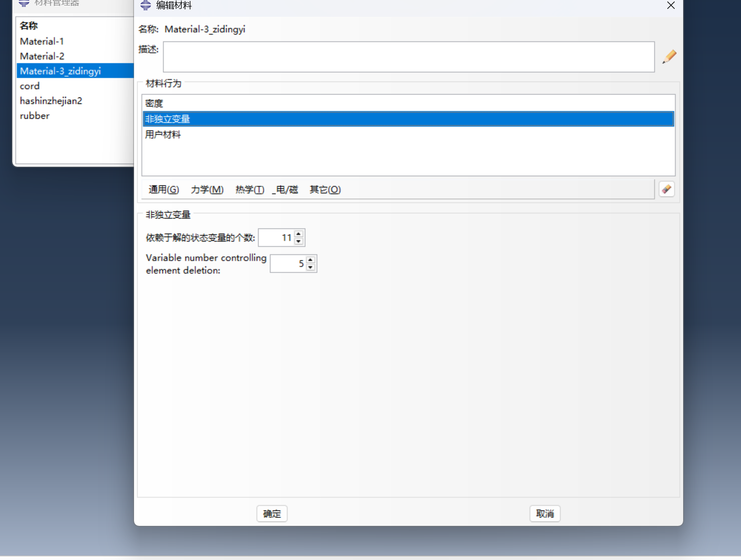
Task: Open the 其它(O) other menu
Action: click(x=325, y=189)
